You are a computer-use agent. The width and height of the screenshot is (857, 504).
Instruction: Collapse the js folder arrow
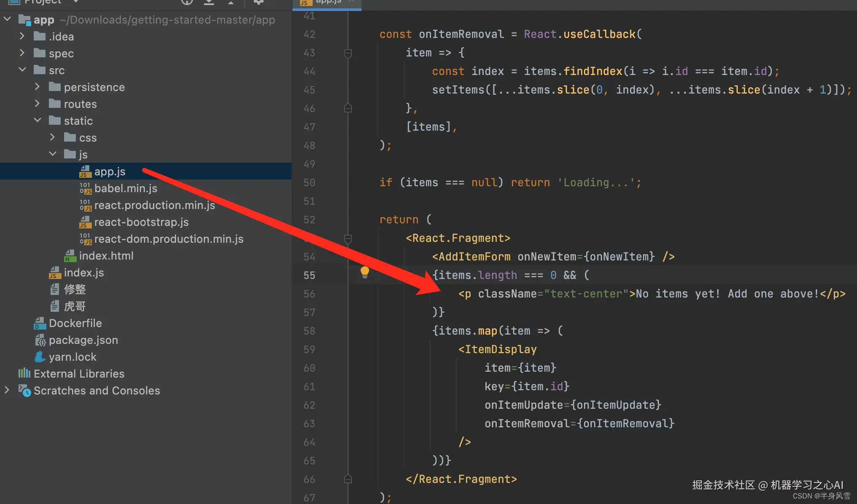53,154
